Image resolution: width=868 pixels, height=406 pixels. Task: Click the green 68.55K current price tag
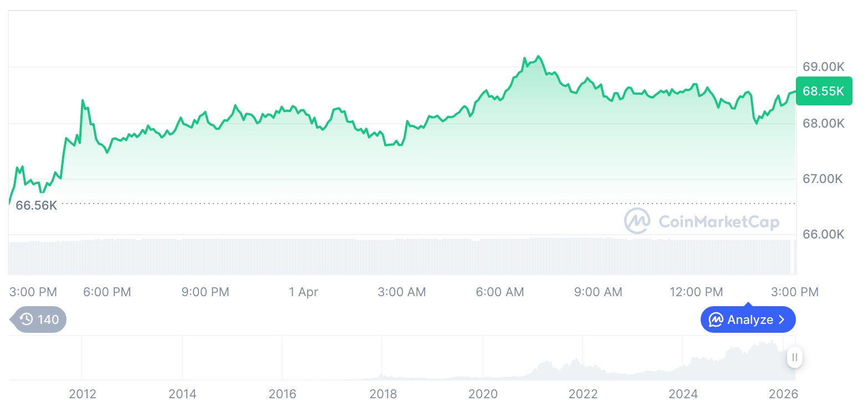[x=824, y=91]
